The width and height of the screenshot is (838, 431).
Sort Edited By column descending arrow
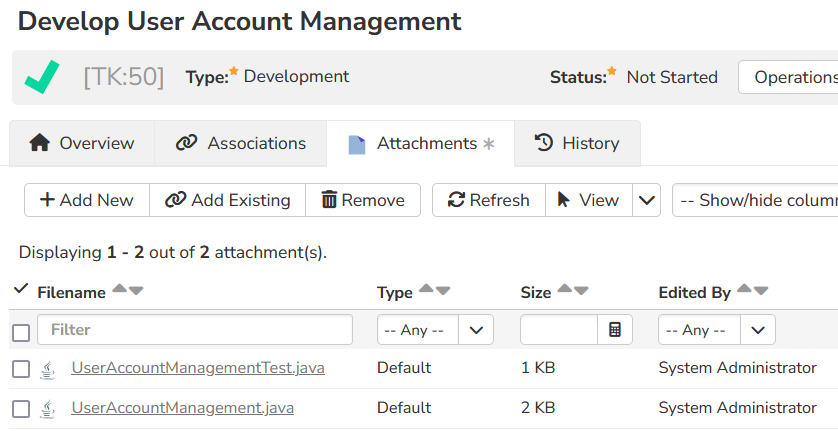click(x=761, y=290)
